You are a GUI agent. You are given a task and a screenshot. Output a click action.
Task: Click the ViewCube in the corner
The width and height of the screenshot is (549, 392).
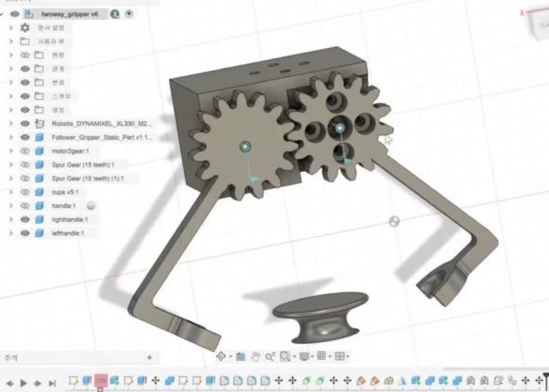540,23
